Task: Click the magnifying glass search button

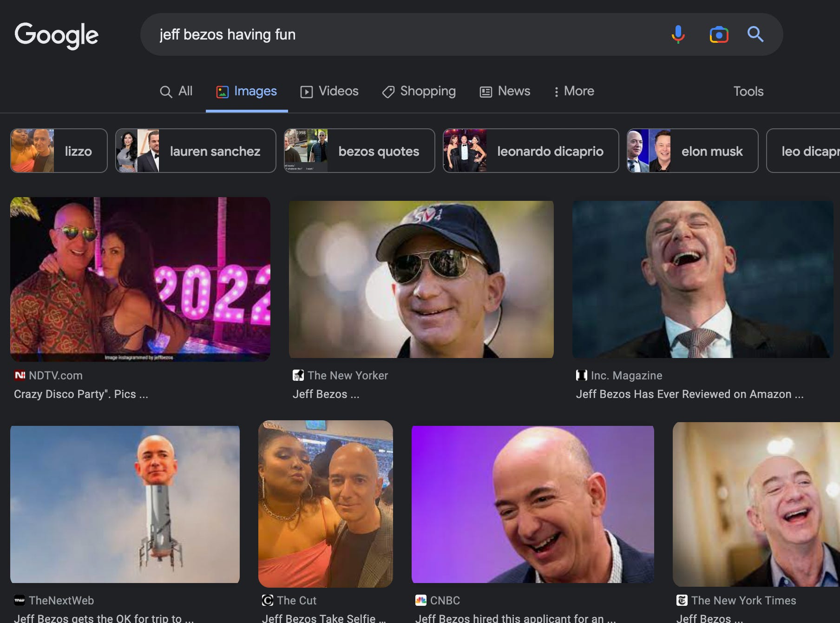Action: 755,34
